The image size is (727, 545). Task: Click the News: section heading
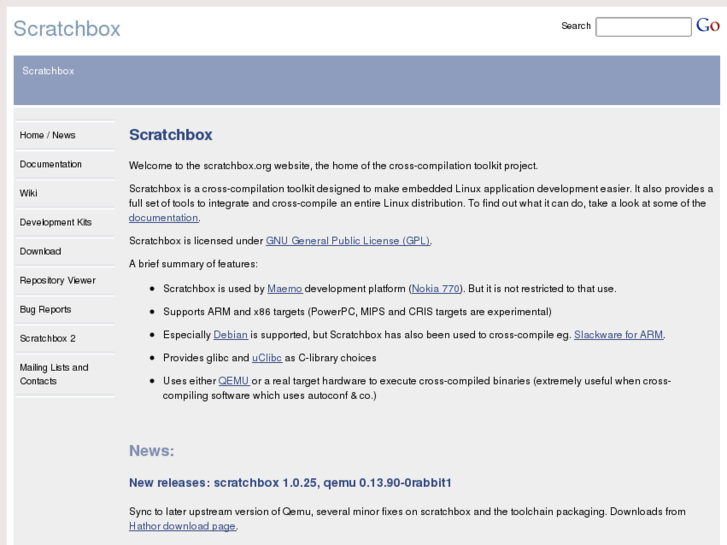(x=152, y=451)
